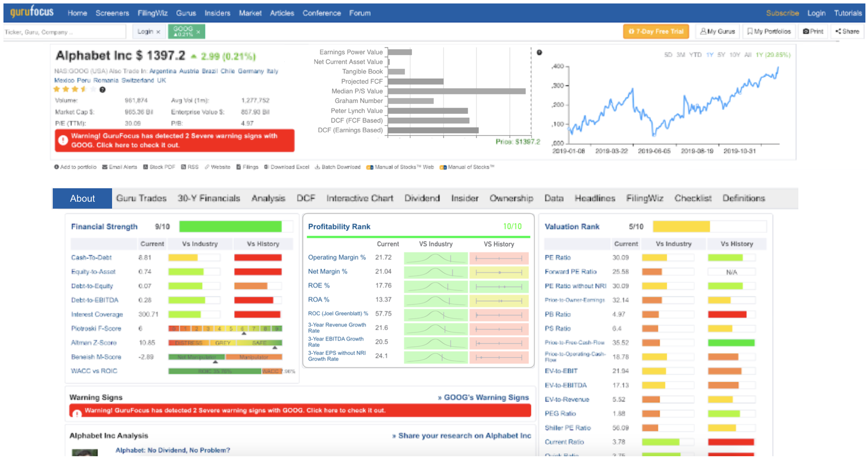Click the Valuation Rank 5/10 yellow bar
This screenshot has height=464, width=868.
coord(681,226)
